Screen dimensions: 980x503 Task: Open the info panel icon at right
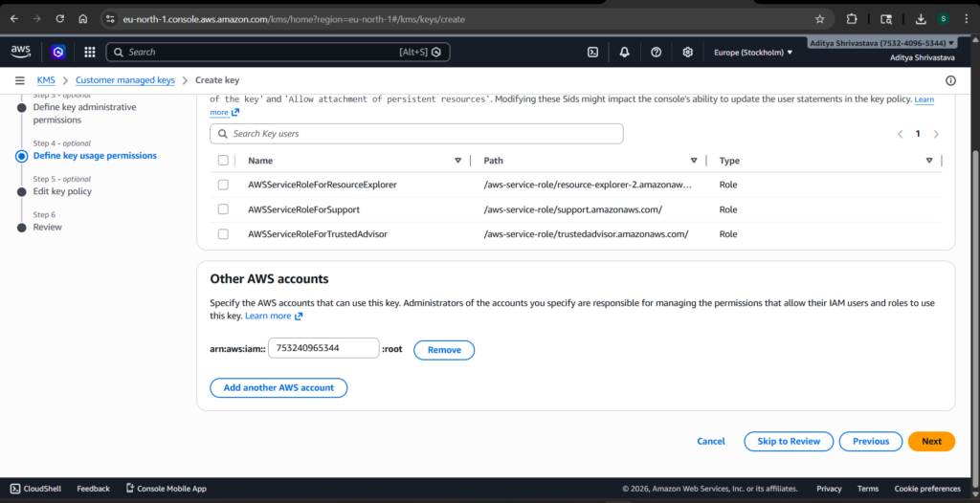(x=950, y=80)
